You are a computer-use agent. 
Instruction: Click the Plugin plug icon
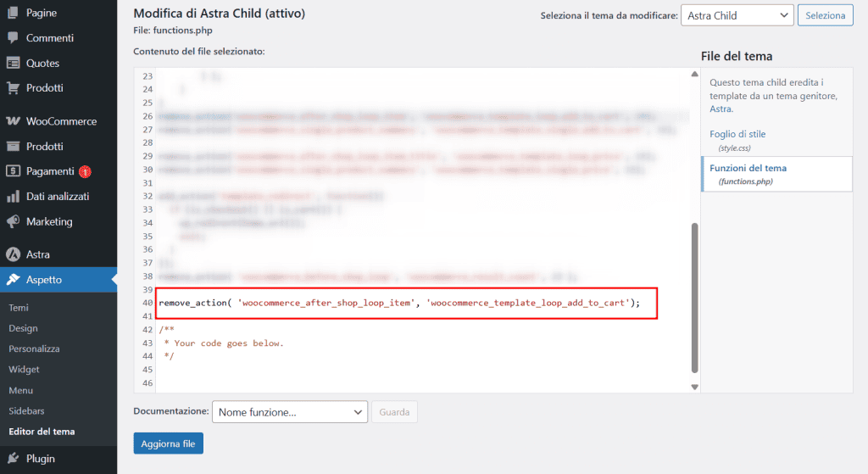tap(13, 459)
